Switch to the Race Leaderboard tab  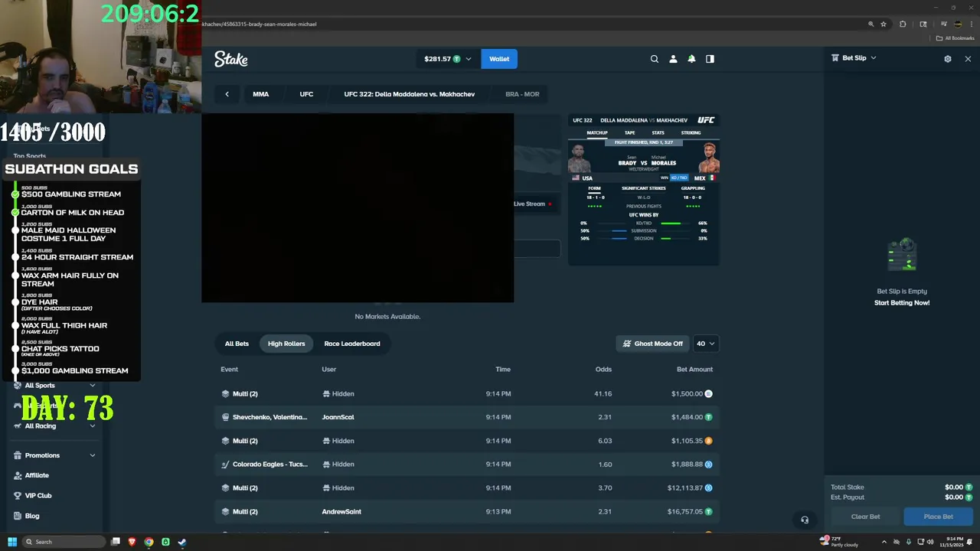pyautogui.click(x=352, y=344)
